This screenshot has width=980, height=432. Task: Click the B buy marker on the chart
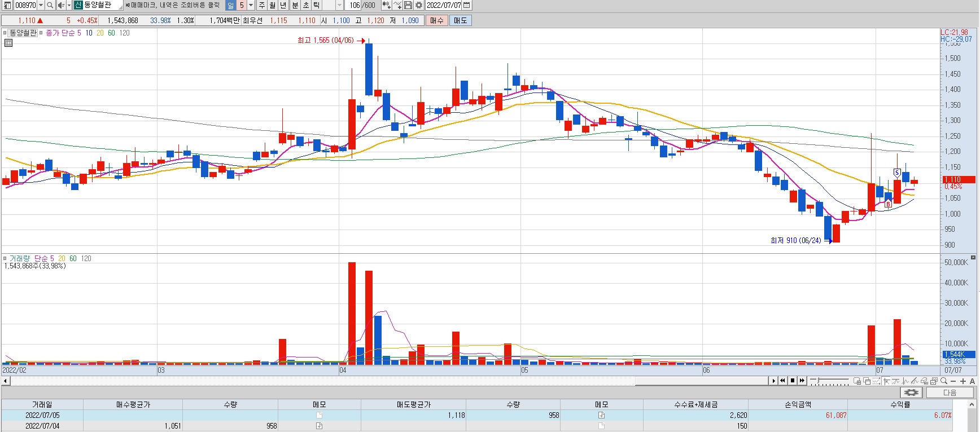(x=888, y=204)
